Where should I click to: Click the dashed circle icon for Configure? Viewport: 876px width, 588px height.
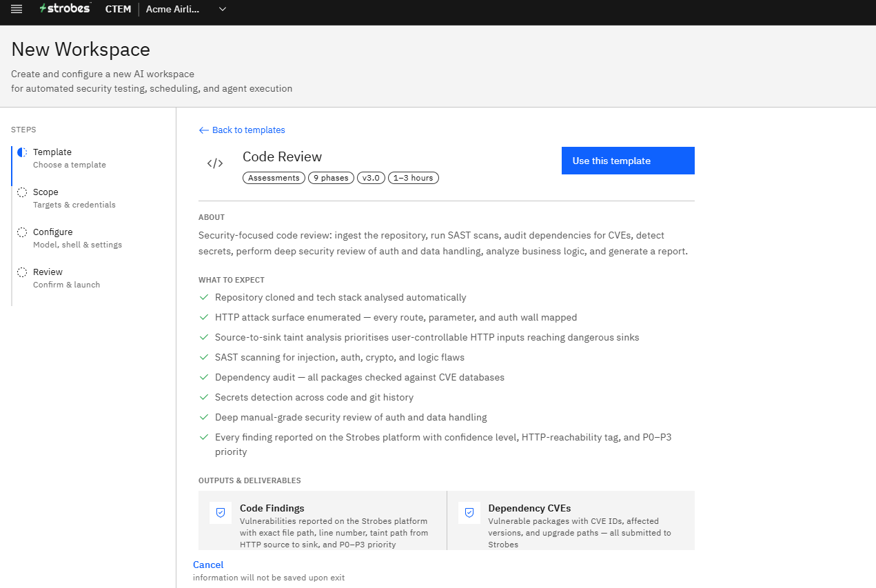coord(22,232)
